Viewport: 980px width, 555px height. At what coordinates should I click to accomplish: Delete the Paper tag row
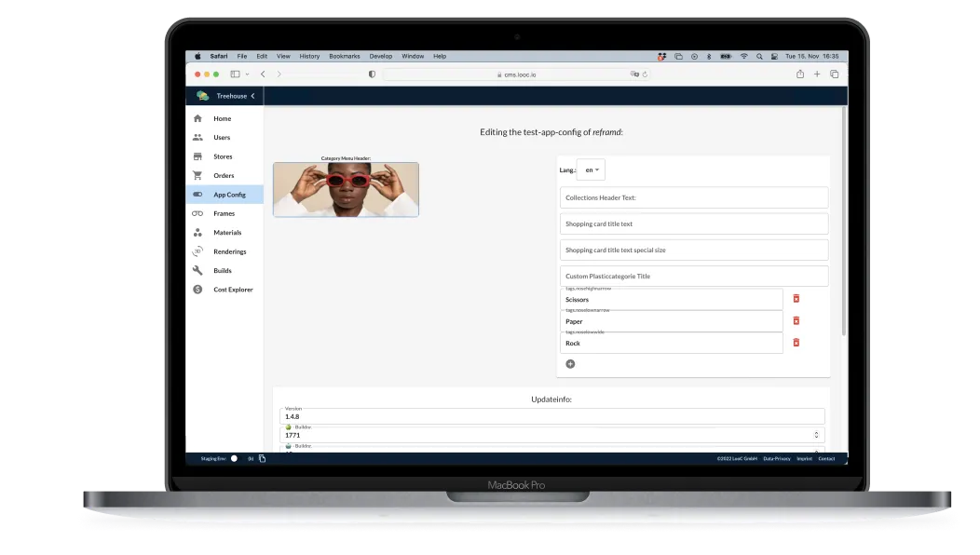point(796,320)
